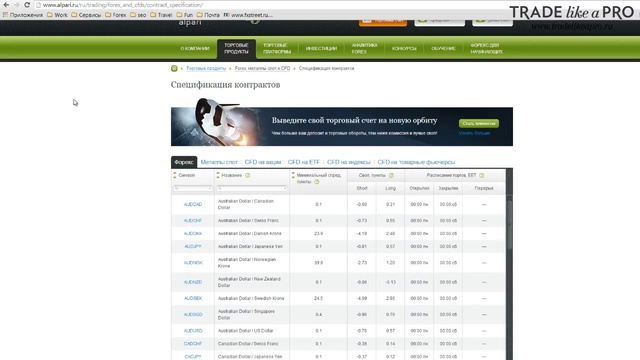Open the AUDSGD symbol link
This screenshot has width=640, height=360.
(193, 314)
